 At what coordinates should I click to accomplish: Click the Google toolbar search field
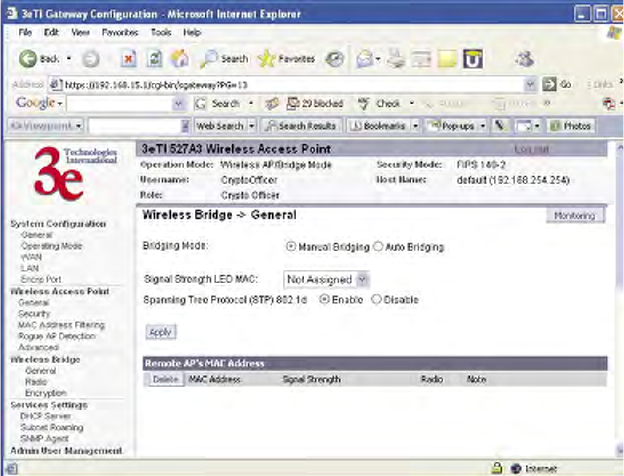(x=120, y=104)
